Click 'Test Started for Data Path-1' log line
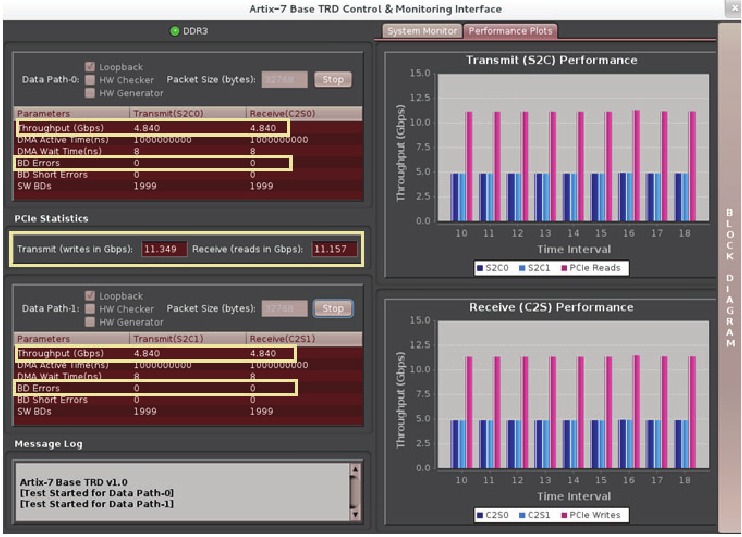The width and height of the screenshot is (742, 537). click(x=97, y=504)
